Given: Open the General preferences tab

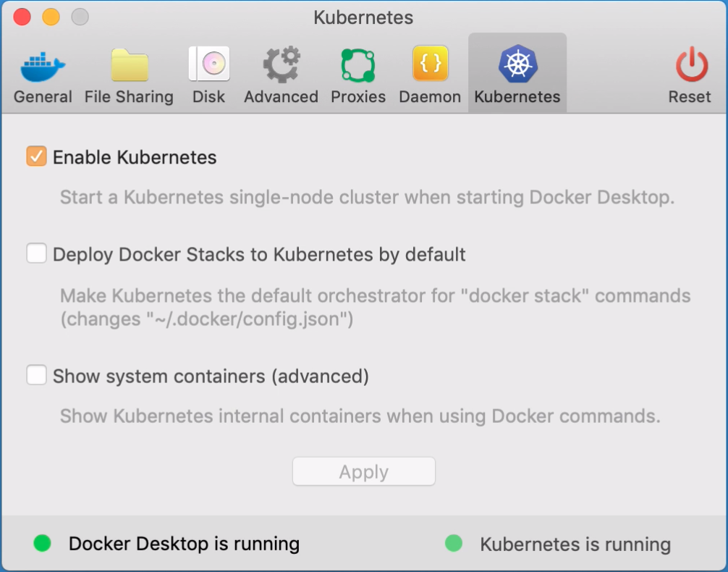Looking at the screenshot, I should 42,75.
